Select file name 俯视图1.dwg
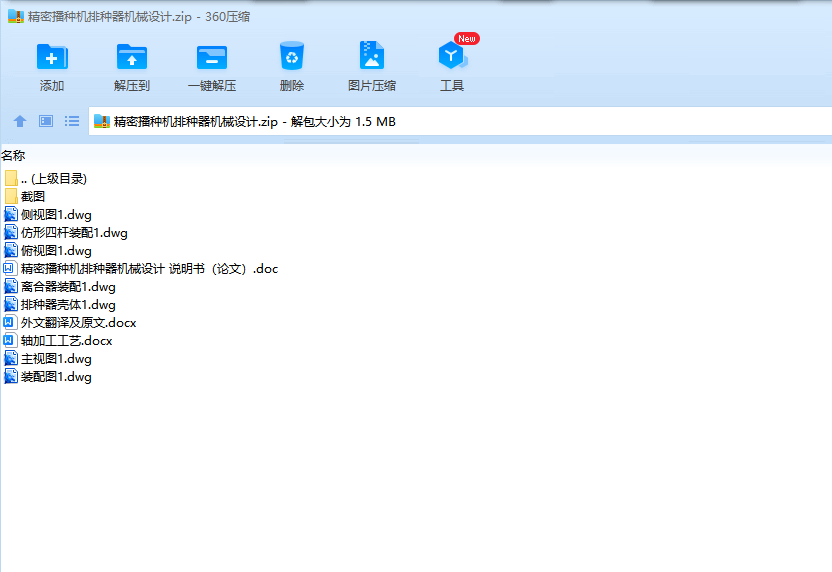The height and width of the screenshot is (572, 832). click(x=56, y=251)
